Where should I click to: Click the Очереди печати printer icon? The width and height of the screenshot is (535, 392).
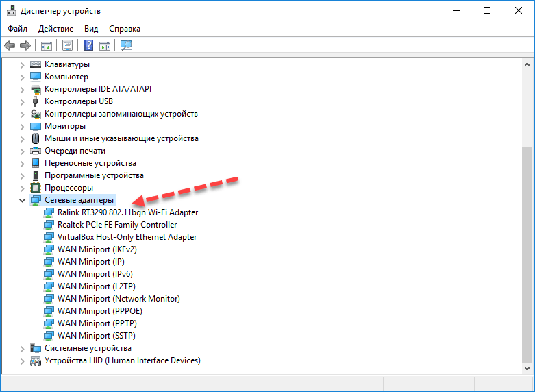(36, 151)
